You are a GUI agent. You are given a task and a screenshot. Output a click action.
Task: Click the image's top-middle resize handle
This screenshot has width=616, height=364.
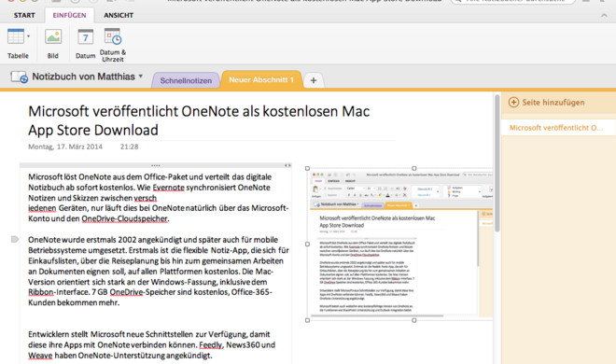tap(414, 168)
